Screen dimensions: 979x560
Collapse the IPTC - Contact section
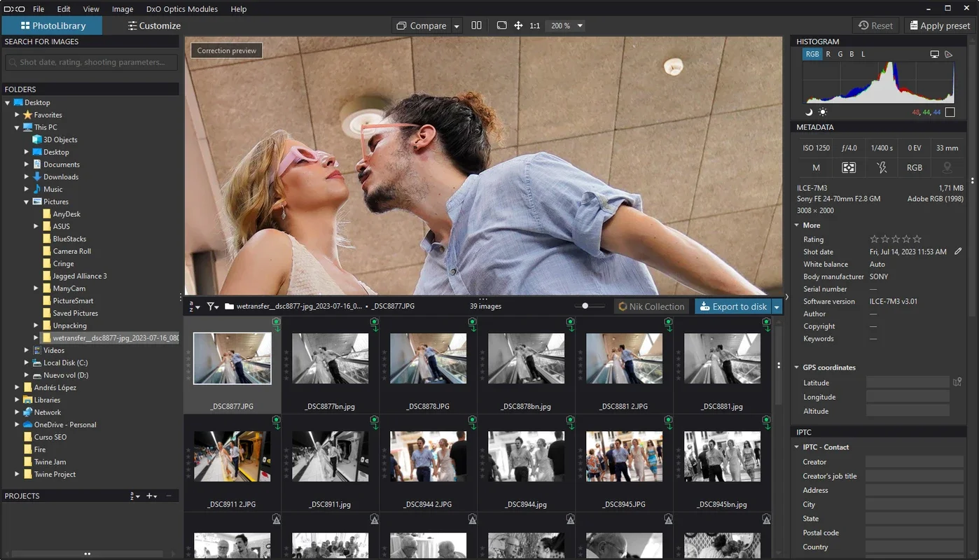click(x=797, y=447)
